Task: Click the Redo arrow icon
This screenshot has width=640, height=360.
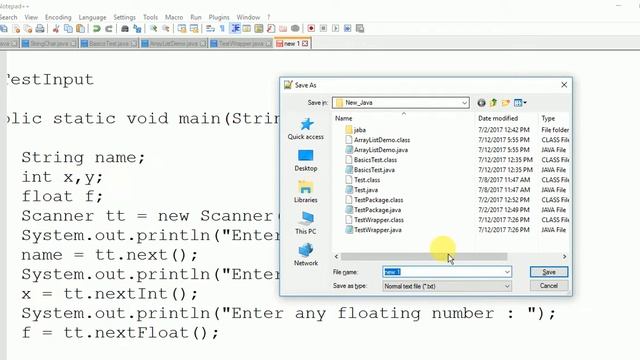Action: pyautogui.click(x=109, y=29)
